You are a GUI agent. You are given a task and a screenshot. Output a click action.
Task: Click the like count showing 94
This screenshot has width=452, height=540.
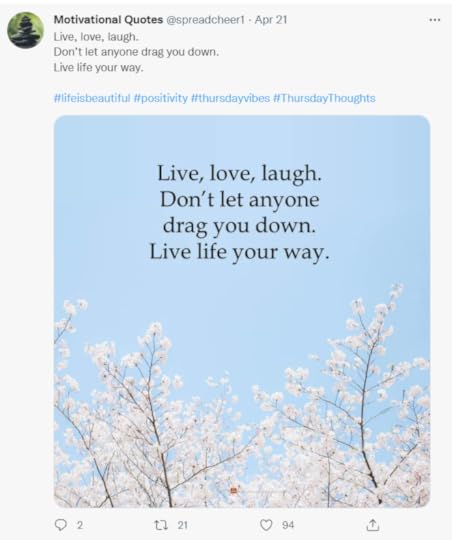coord(288,525)
